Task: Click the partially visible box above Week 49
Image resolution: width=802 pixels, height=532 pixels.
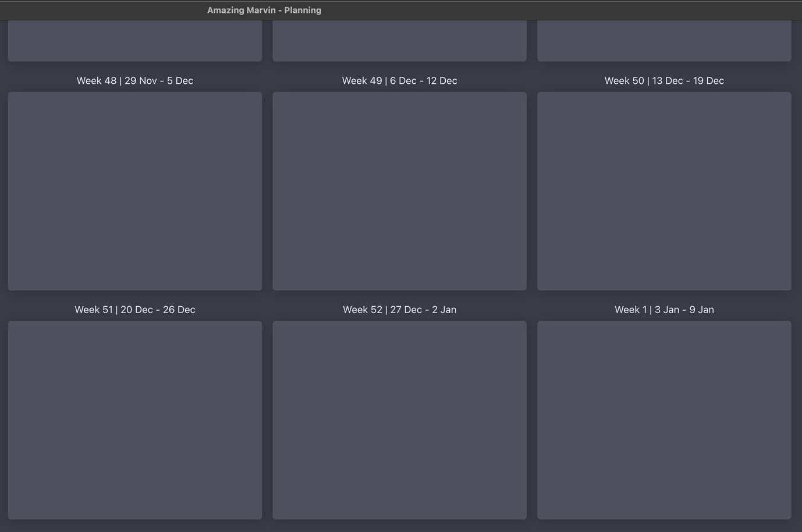Action: pos(399,41)
